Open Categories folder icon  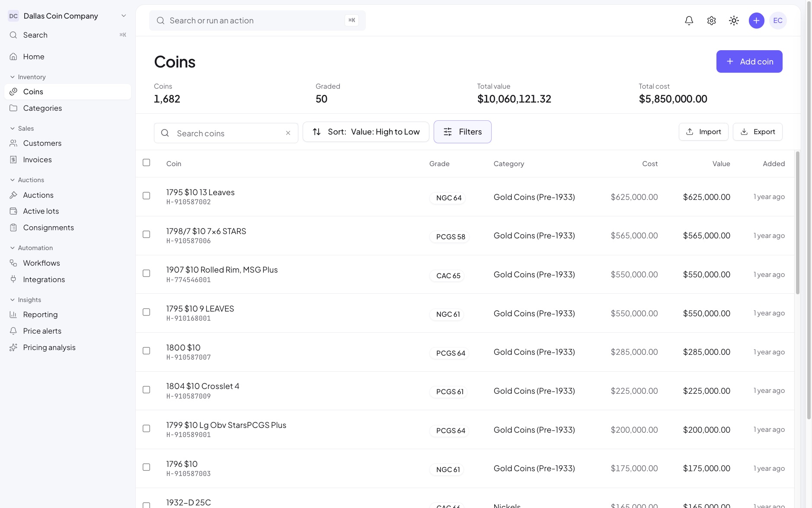(x=13, y=108)
